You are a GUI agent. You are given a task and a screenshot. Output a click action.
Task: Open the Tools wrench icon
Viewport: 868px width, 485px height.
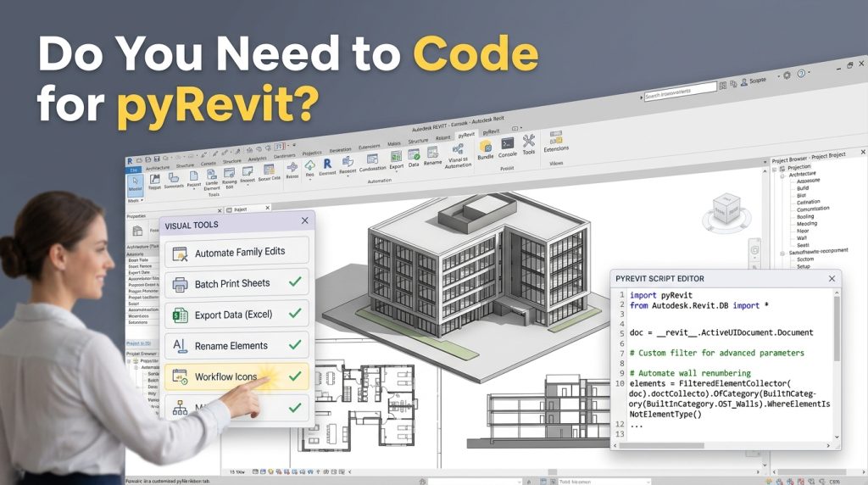coord(529,144)
